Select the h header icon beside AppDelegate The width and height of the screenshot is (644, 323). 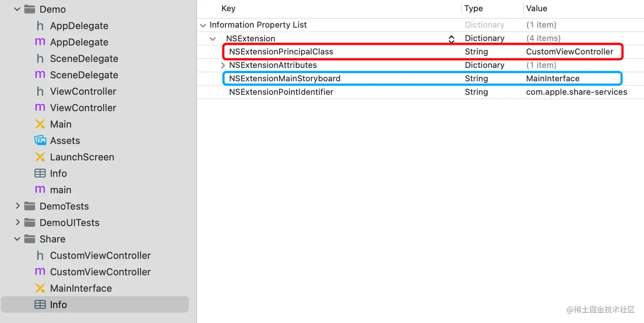40,26
